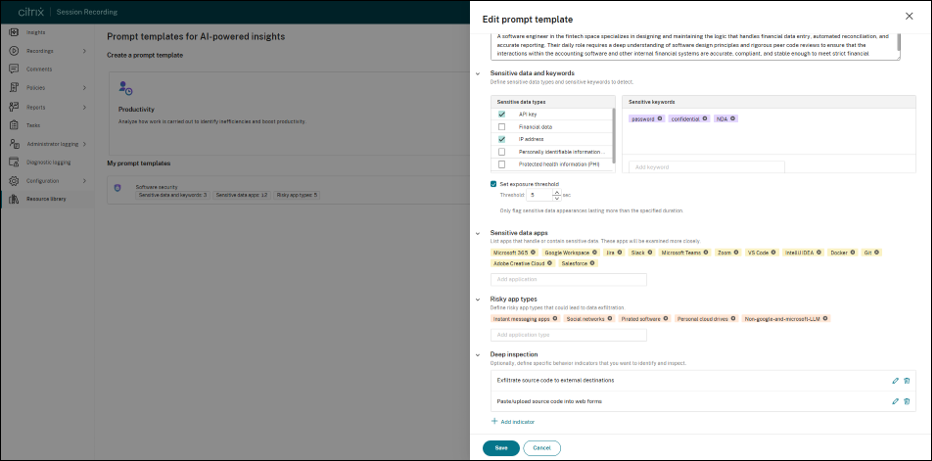The height and width of the screenshot is (461, 932).
Task: Collapse the Deep inspection section
Action: (x=478, y=355)
